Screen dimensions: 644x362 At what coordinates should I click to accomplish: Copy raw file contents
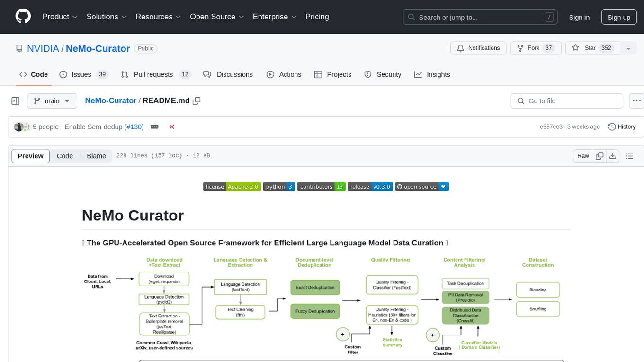coord(599,156)
